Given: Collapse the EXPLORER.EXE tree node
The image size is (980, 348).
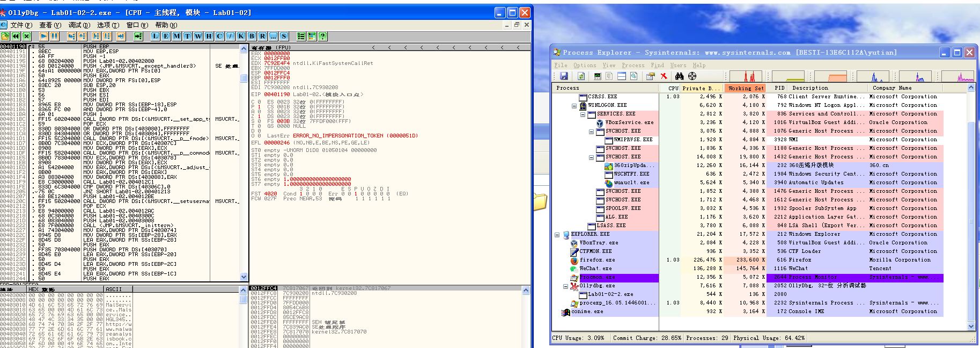Looking at the screenshot, I should [x=557, y=234].
